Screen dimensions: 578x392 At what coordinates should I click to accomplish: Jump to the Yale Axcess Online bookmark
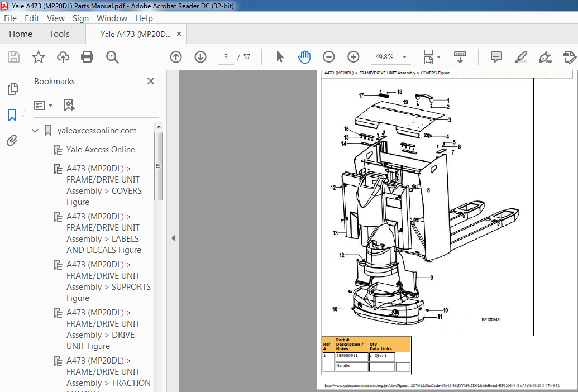pos(101,150)
